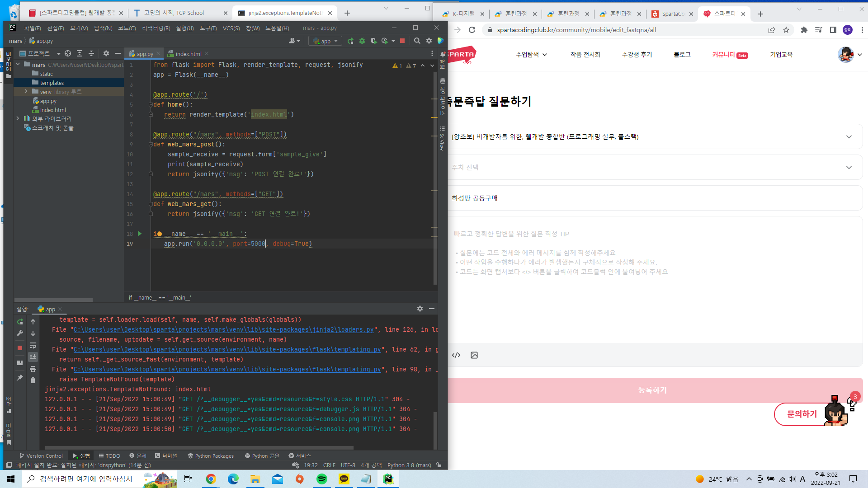
Task: Click the question title input field
Action: click(x=654, y=198)
